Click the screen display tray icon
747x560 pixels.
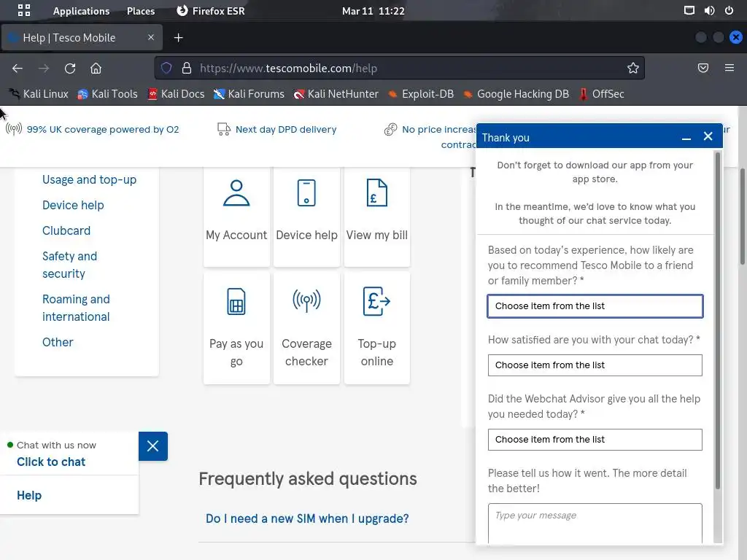[689, 10]
